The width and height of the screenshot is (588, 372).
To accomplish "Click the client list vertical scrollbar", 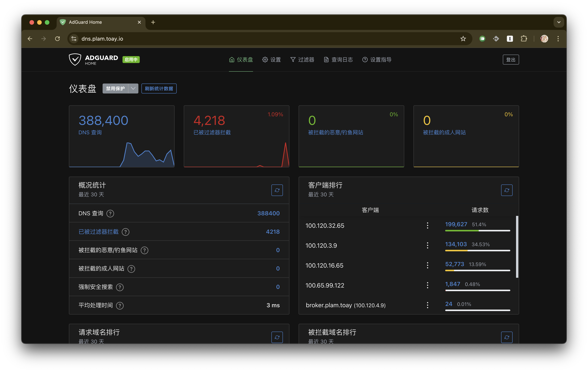I will coord(517,247).
